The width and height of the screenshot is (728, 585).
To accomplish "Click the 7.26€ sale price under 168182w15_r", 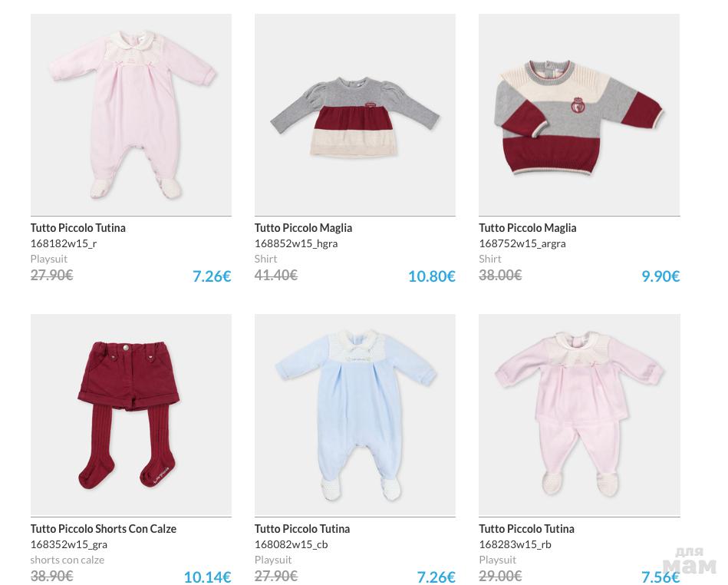I will click(211, 276).
